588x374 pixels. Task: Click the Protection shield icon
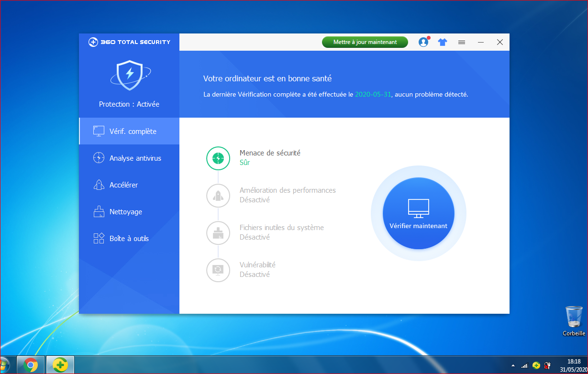point(130,76)
